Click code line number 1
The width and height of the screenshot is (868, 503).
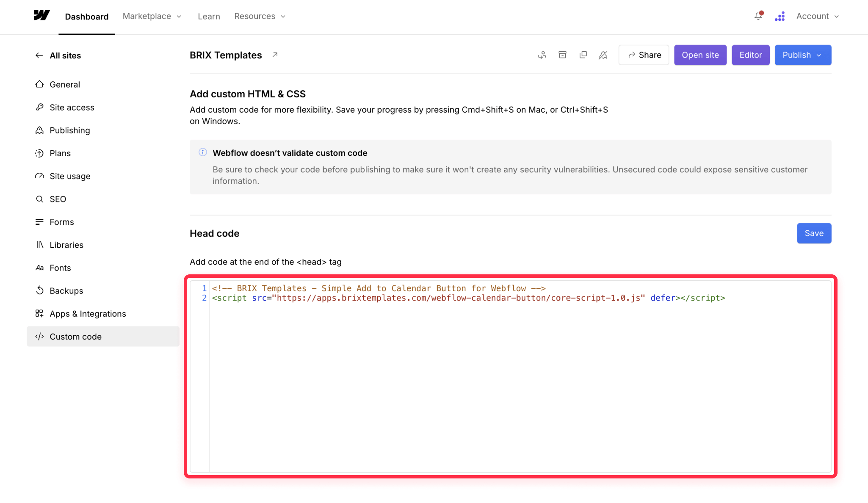point(204,288)
